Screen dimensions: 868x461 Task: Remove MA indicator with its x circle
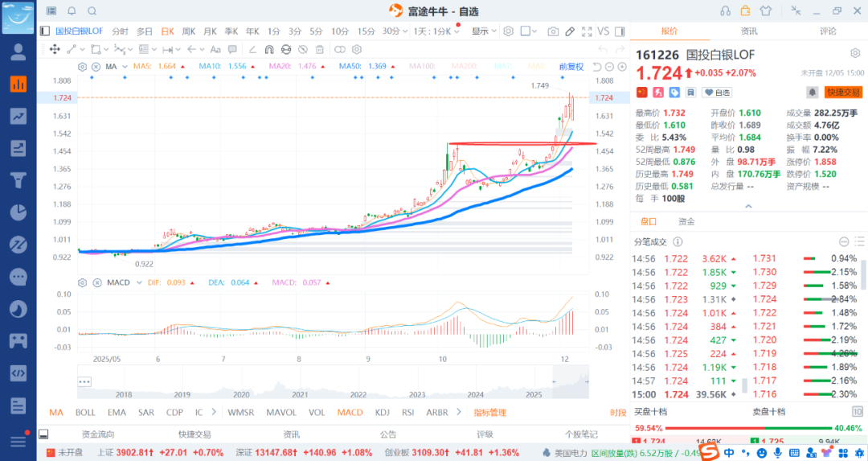(96, 67)
